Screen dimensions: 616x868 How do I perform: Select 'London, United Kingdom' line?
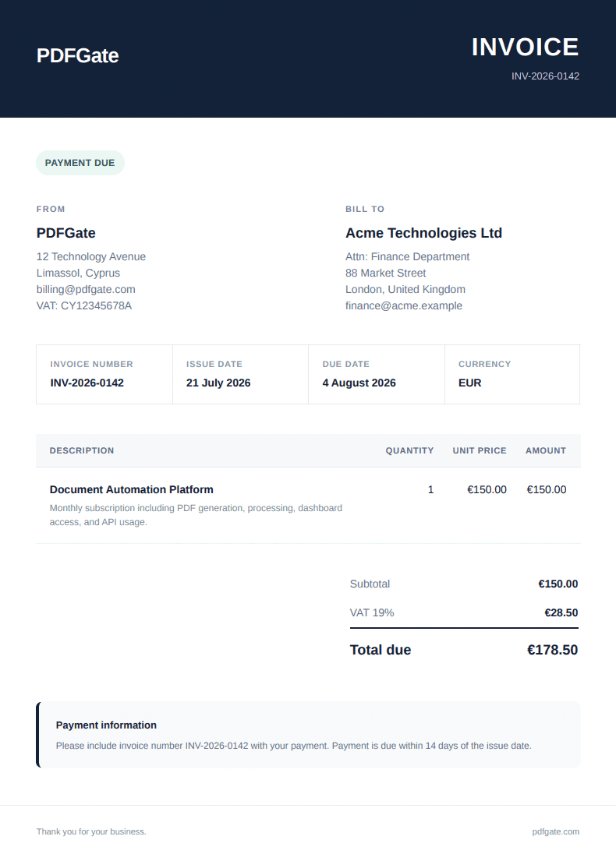click(x=405, y=290)
